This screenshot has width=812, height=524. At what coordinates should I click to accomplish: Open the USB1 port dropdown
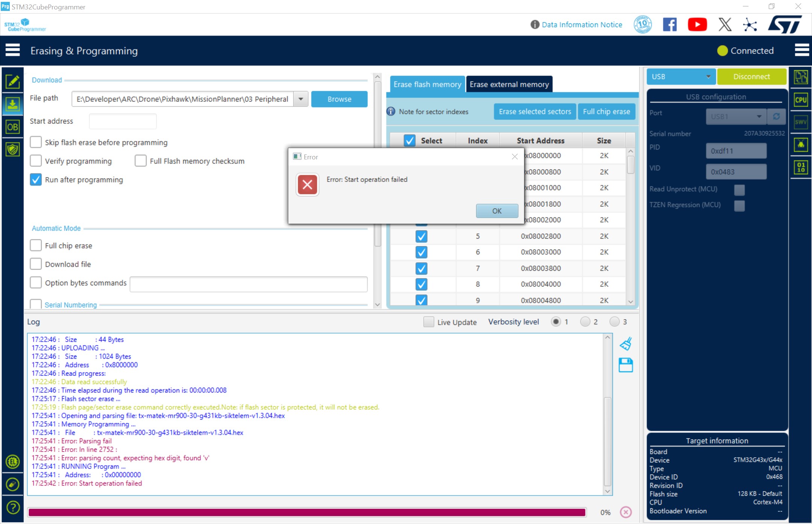[x=736, y=117]
